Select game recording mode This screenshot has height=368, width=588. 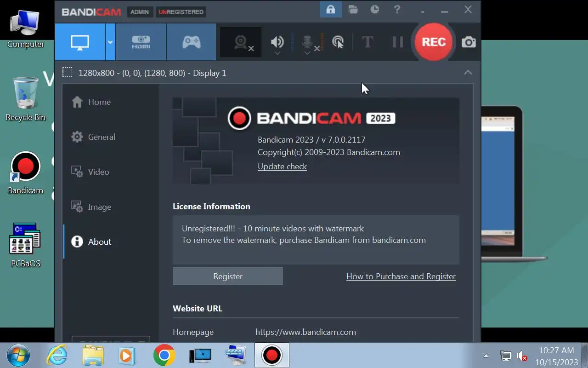[191, 42]
